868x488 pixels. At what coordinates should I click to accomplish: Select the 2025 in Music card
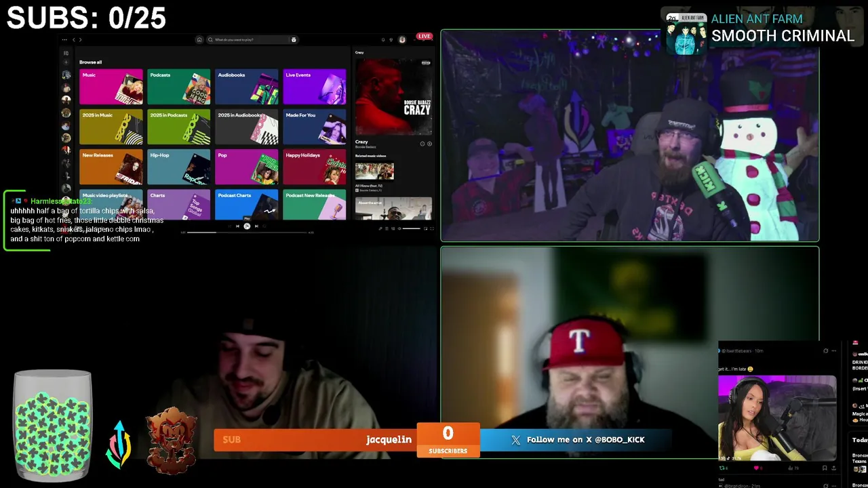(111, 127)
